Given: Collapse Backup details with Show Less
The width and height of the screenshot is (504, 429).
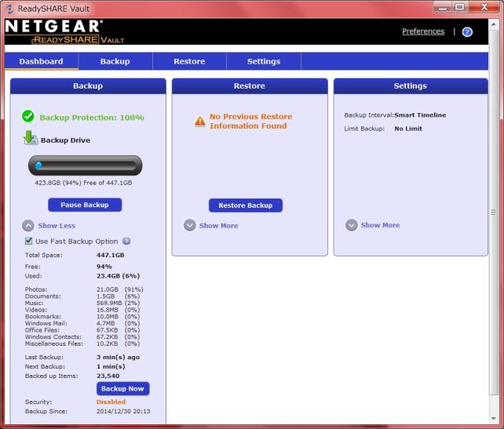Looking at the screenshot, I should click(48, 225).
